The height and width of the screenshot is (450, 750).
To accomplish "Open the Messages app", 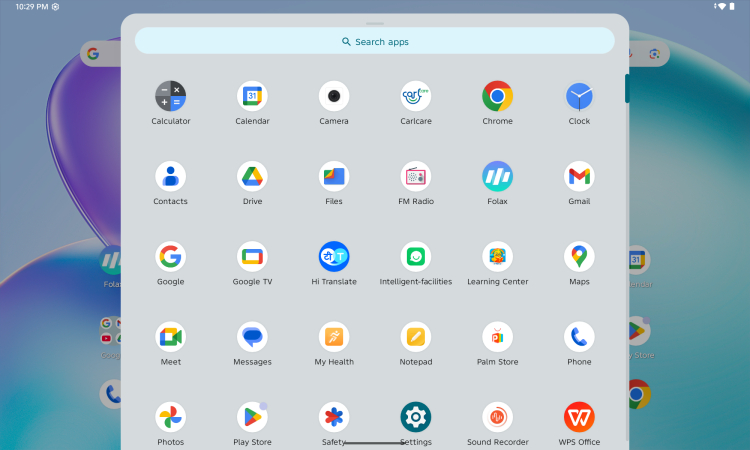I will (252, 337).
